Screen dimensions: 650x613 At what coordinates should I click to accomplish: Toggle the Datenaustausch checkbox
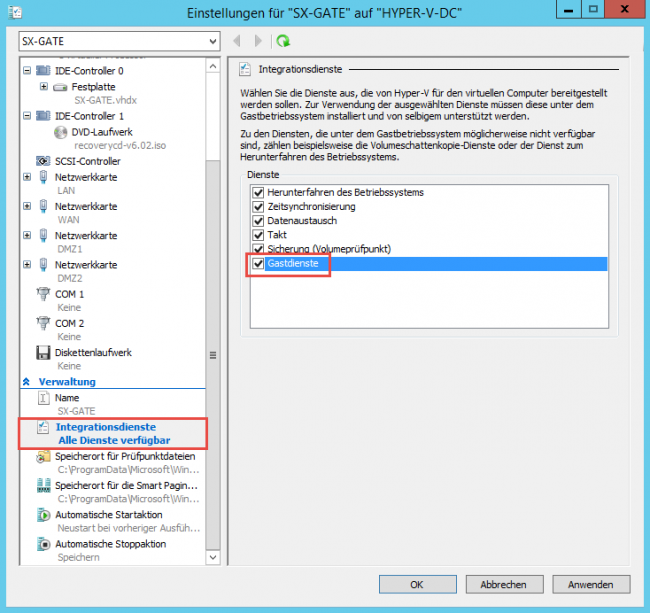(259, 221)
